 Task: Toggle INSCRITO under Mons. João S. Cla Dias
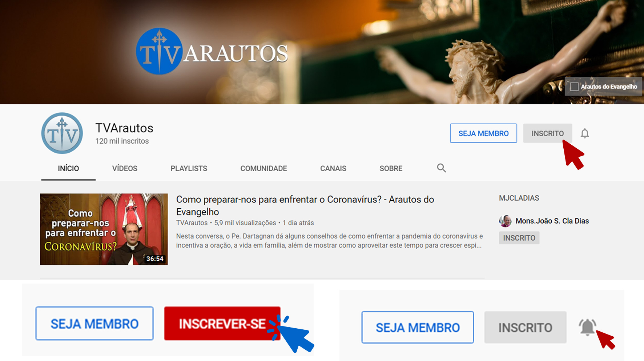(x=519, y=238)
